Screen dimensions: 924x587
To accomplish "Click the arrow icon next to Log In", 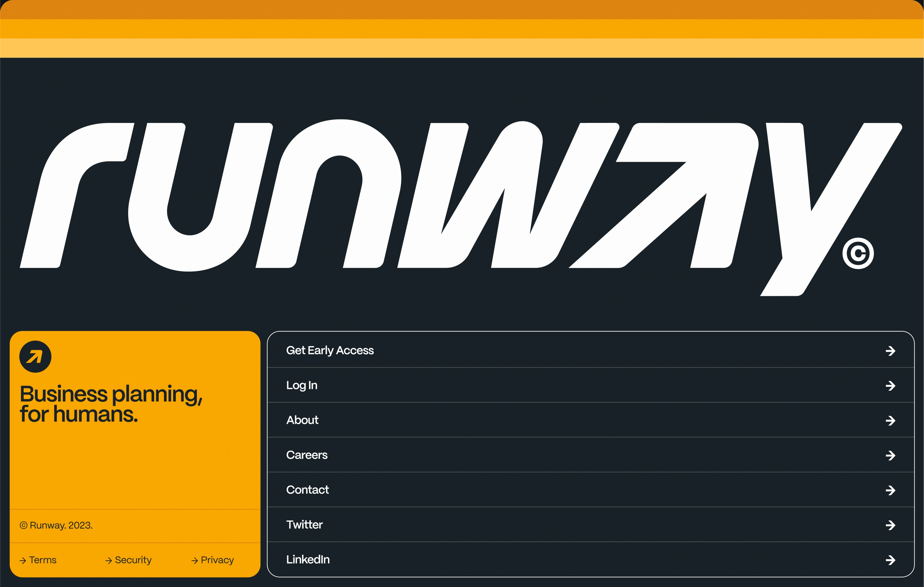I will (891, 386).
